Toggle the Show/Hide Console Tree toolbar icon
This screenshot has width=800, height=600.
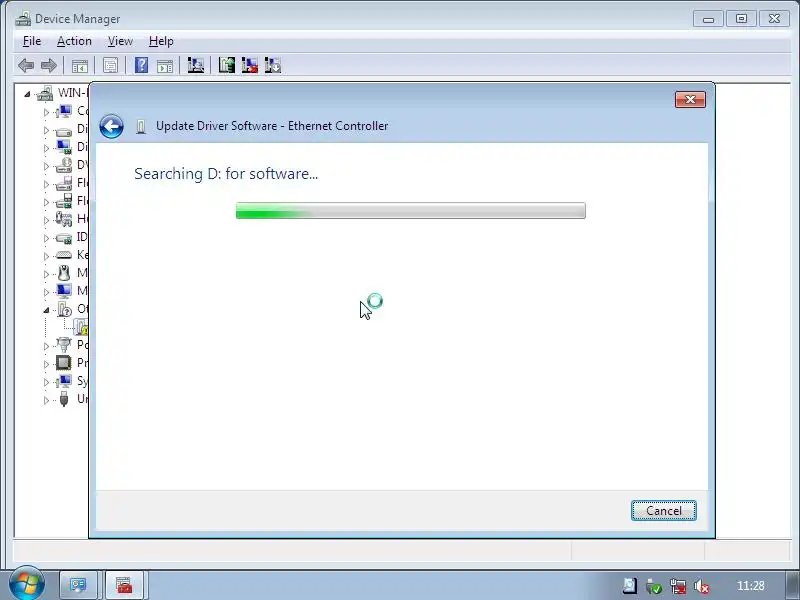point(80,65)
